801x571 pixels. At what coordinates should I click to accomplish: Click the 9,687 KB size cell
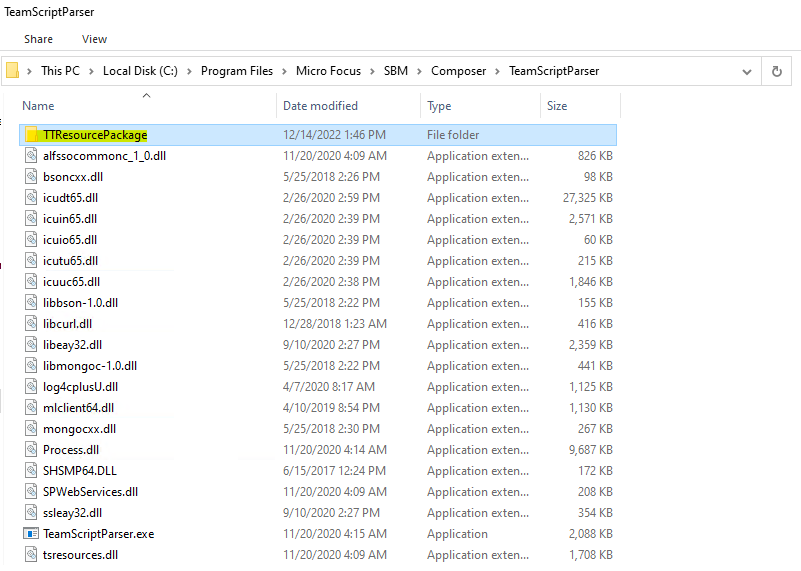point(591,450)
